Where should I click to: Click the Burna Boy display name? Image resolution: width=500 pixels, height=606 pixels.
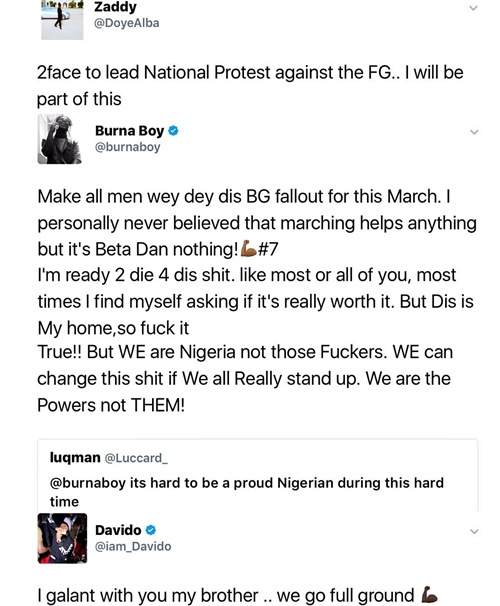(x=129, y=131)
